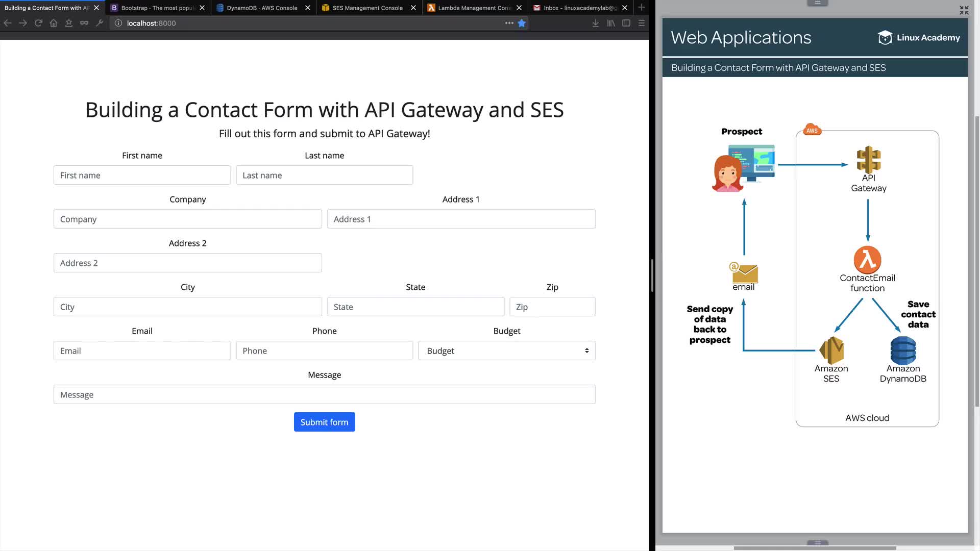Open the Budget dropdown

506,350
